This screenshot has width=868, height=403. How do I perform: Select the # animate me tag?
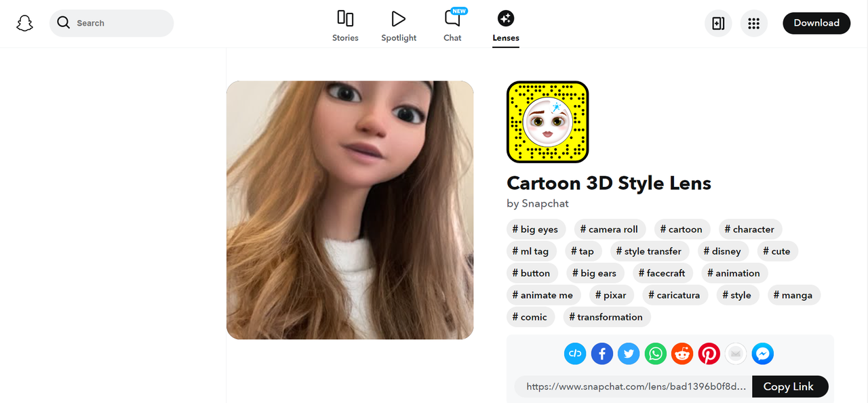coord(542,295)
